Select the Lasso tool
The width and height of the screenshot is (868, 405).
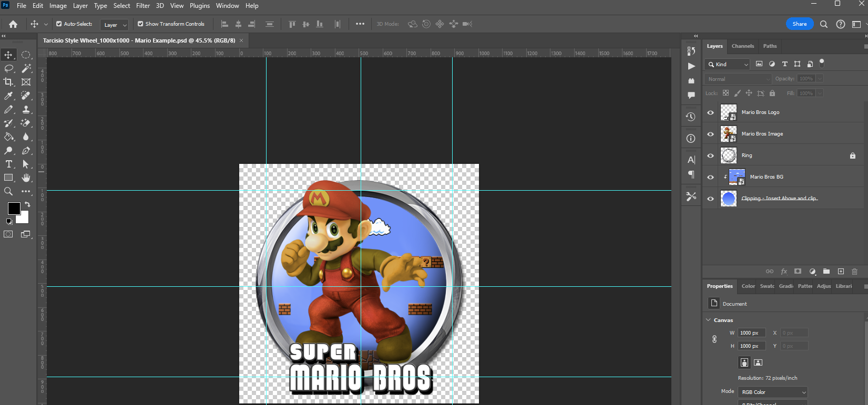coord(8,68)
